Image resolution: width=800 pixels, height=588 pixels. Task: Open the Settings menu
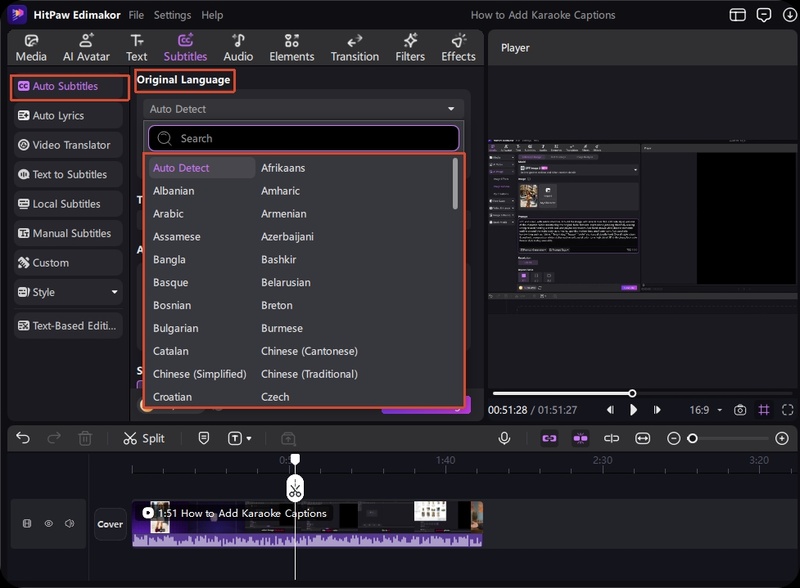tap(172, 15)
